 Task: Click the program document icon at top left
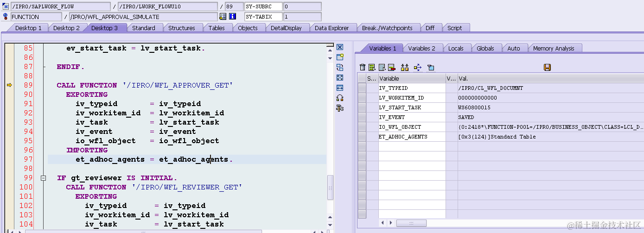coord(6,6)
